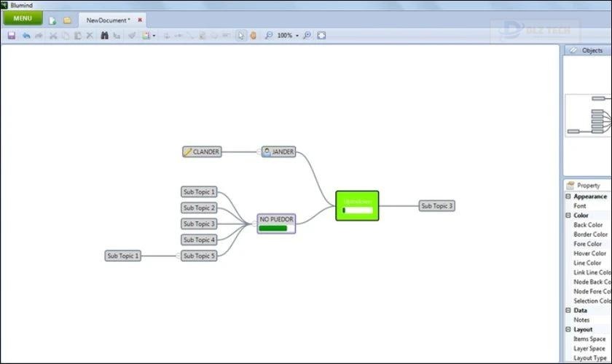Select Sub Topic 1 left of Sub Topic 5
This screenshot has width=612, height=364.
tap(123, 256)
